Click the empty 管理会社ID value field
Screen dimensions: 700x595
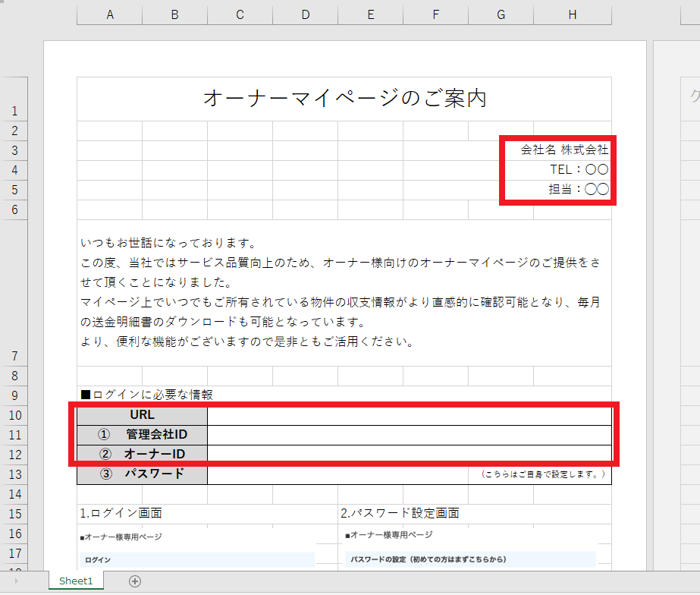409,435
